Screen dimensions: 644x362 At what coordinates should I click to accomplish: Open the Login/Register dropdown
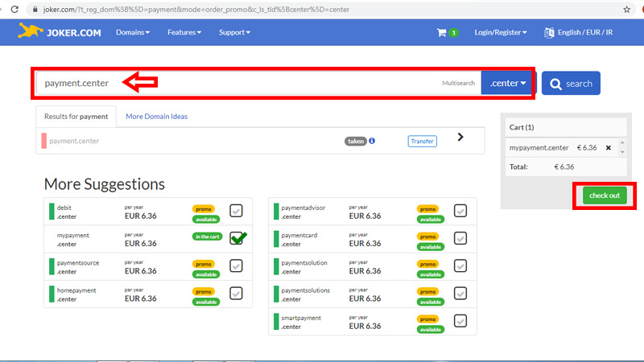[501, 32]
